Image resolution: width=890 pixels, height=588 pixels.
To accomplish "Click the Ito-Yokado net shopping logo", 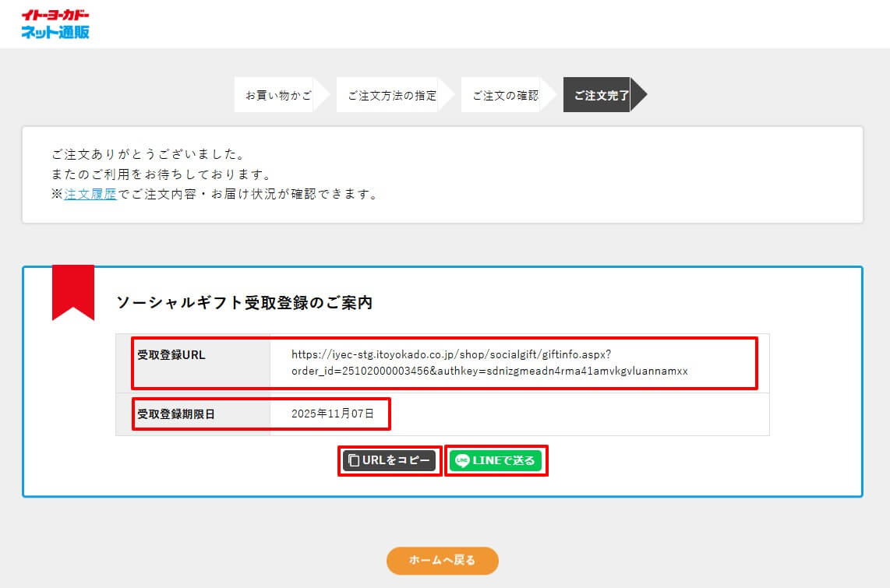I will click(x=55, y=24).
